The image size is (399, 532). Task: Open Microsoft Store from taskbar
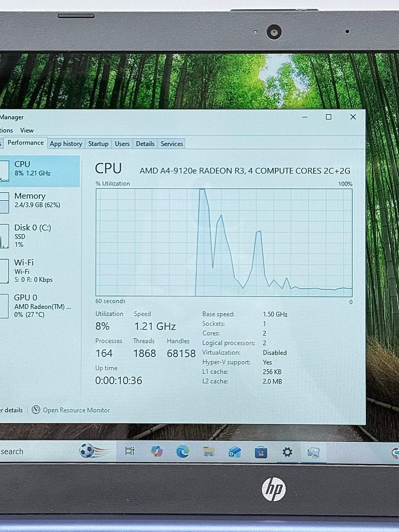(261, 452)
